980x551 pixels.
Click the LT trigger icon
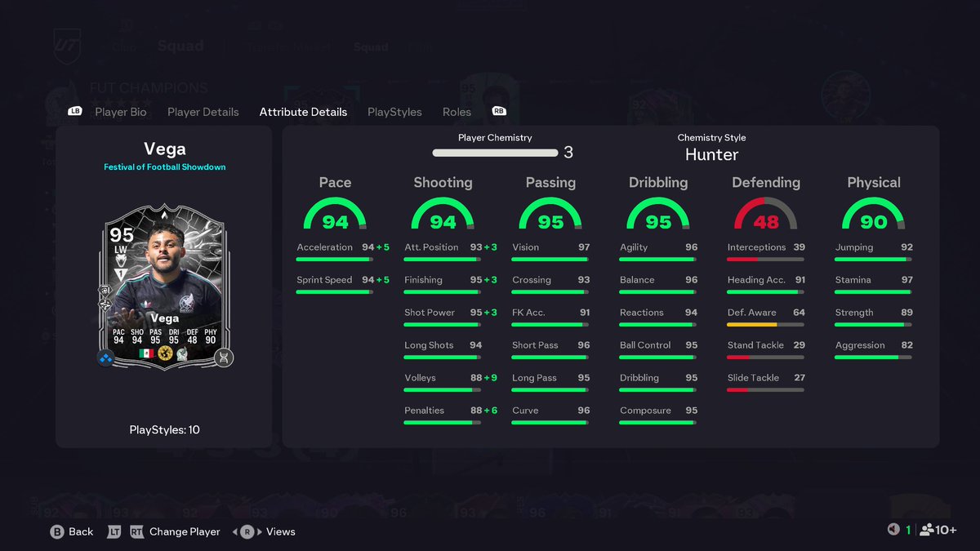[x=114, y=531]
